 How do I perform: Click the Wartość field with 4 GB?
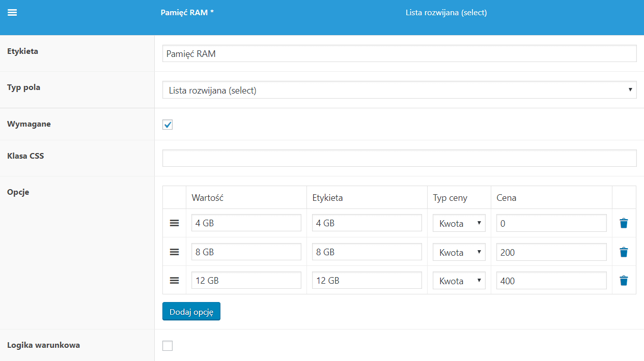(246, 223)
